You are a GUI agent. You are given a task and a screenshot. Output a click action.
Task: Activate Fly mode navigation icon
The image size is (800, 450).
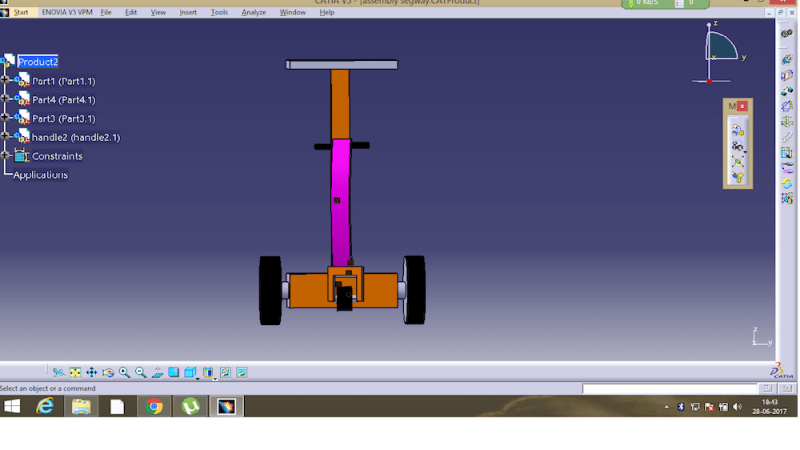pos(59,372)
